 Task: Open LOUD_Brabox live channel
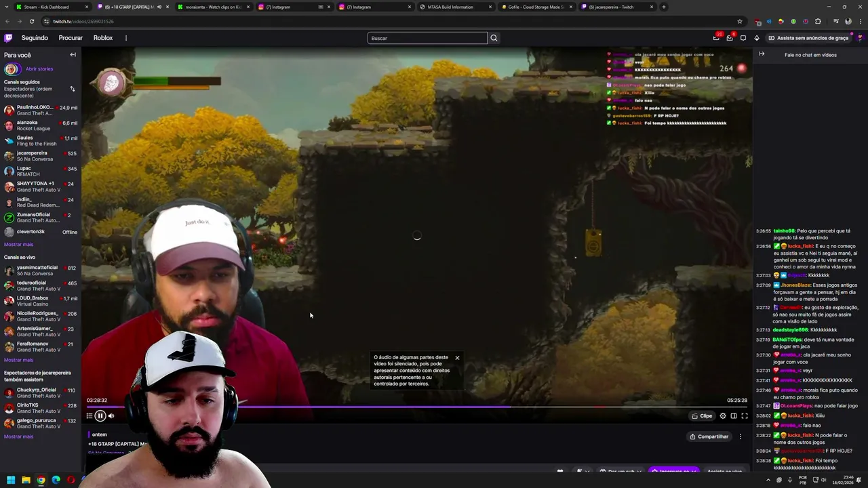coord(40,301)
